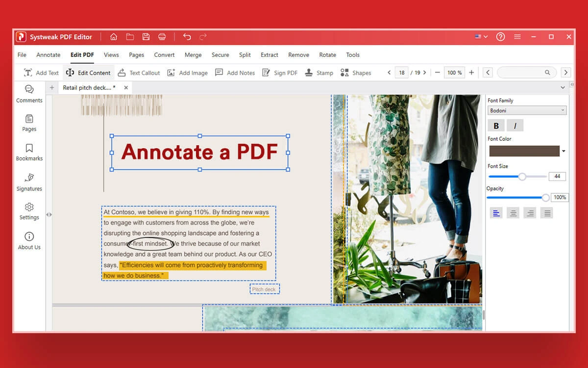Image resolution: width=588 pixels, height=368 pixels.
Task: Open the Help question mark icon
Action: 500,37
